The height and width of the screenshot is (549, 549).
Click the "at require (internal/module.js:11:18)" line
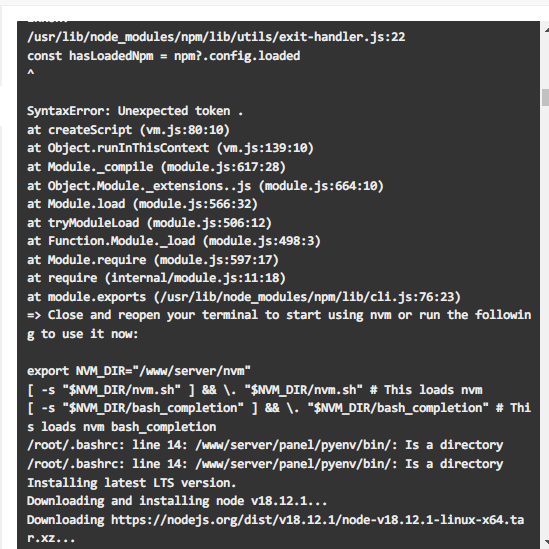(156, 278)
